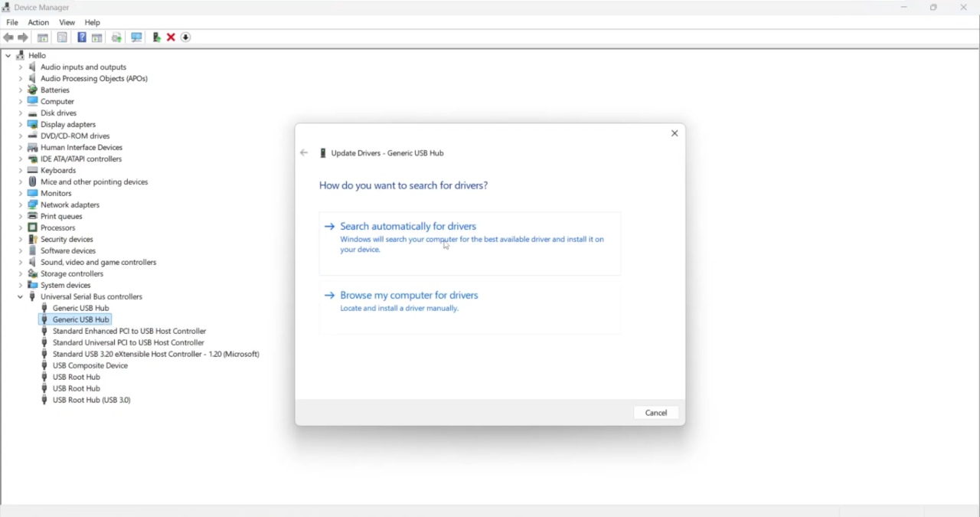The height and width of the screenshot is (517, 980).
Task: Click the Batteries category icon
Action: pyautogui.click(x=32, y=90)
